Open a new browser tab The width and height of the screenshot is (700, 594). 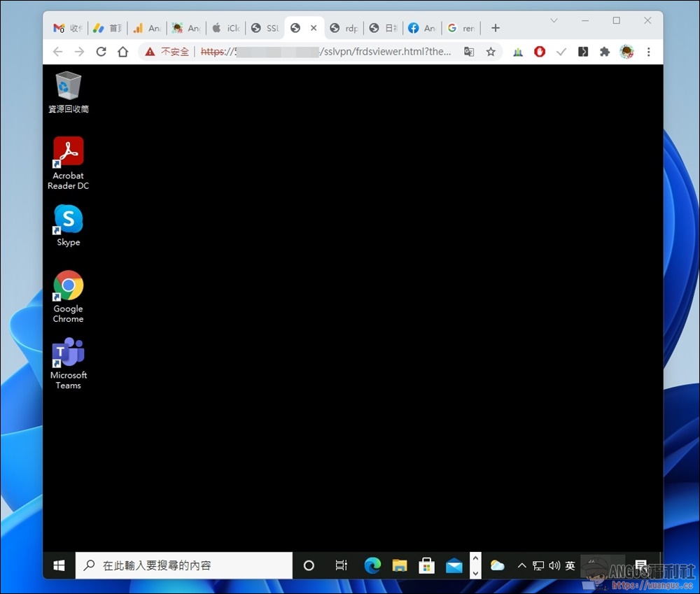click(495, 28)
